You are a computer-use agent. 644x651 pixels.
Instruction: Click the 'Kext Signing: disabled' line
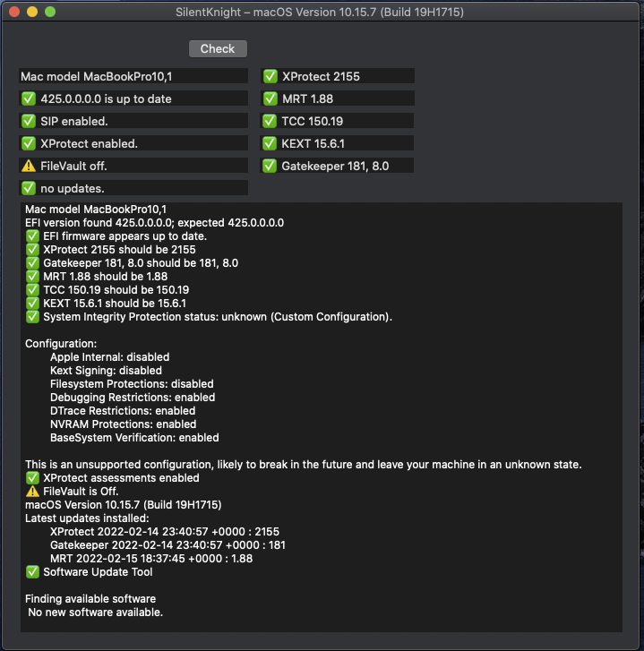[106, 371]
